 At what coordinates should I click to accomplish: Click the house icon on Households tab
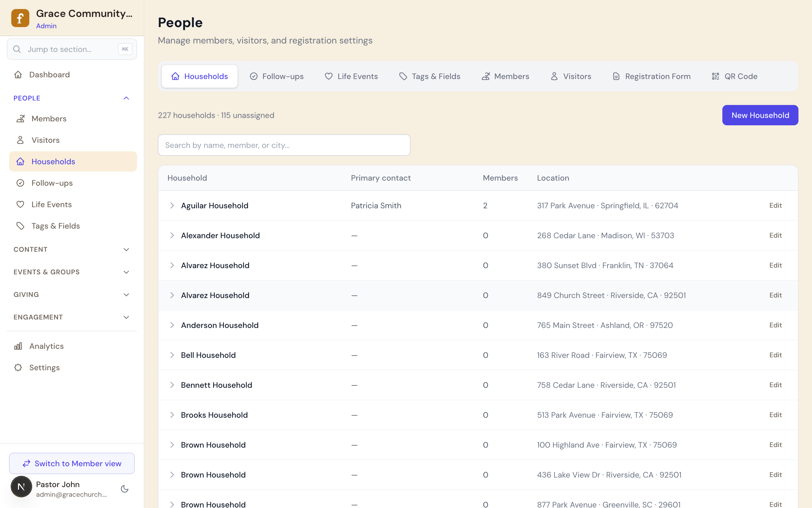click(x=175, y=76)
